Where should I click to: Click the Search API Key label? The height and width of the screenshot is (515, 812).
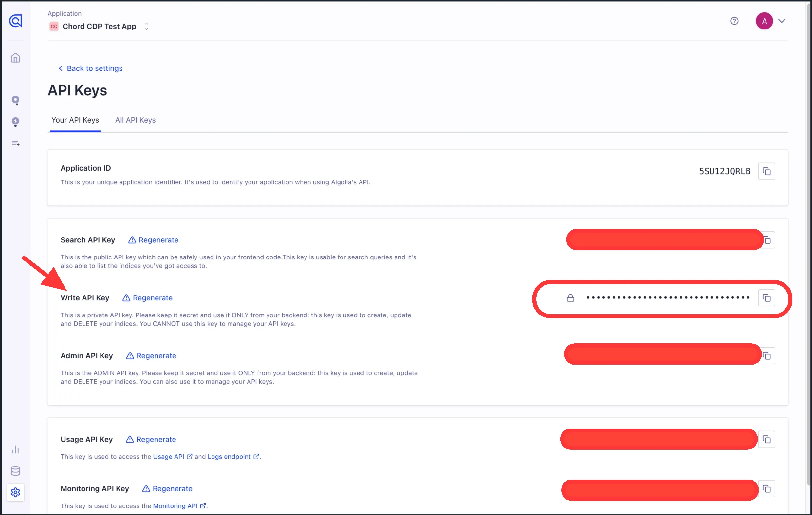coord(88,240)
